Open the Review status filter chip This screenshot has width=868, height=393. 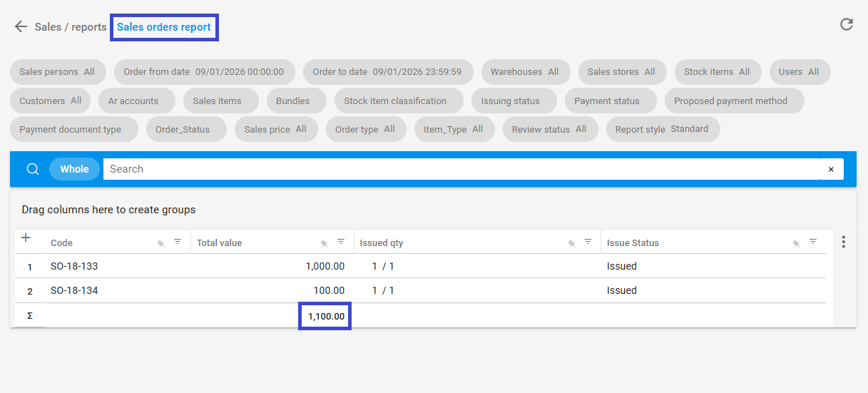[x=550, y=129]
